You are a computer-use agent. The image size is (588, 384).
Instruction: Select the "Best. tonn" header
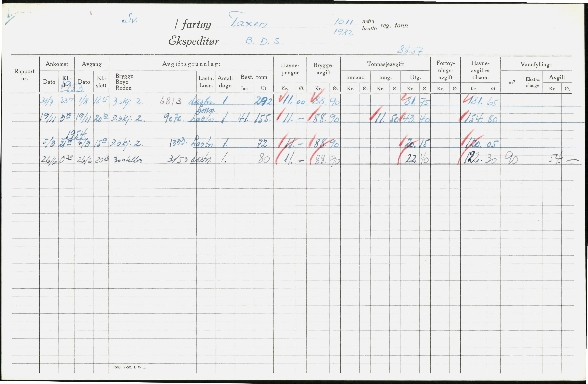point(254,77)
